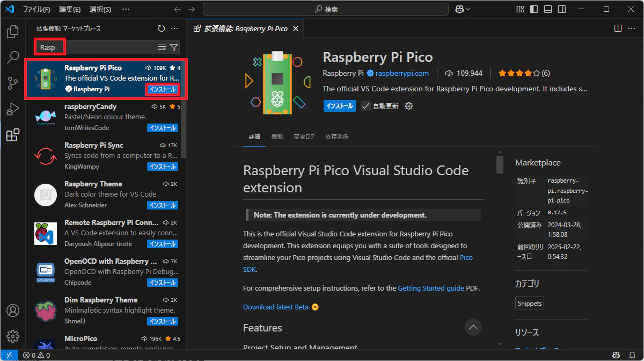The width and height of the screenshot is (644, 361).
Task: Toggle the primary side bar
Action: pyautogui.click(x=534, y=9)
